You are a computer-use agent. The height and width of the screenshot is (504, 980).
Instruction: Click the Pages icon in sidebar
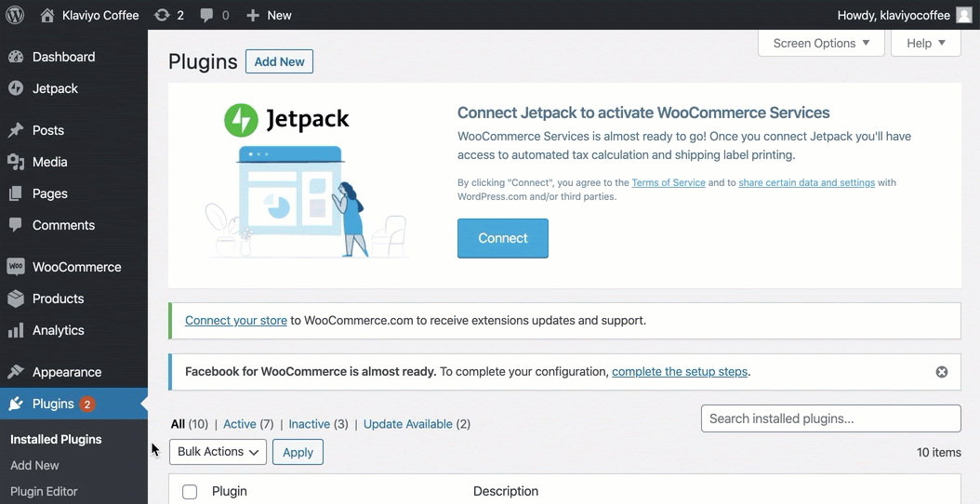16,193
